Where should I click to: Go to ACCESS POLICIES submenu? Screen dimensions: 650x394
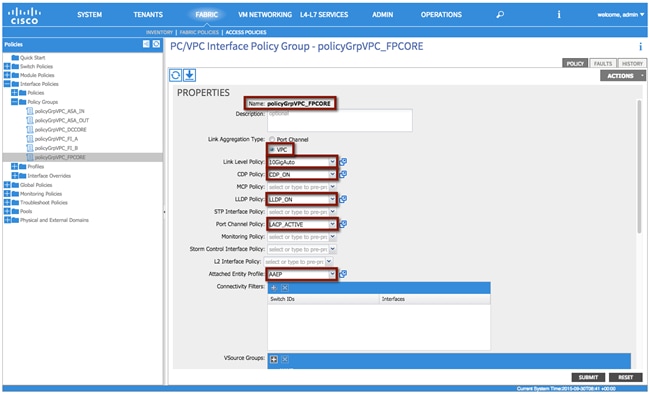pos(246,32)
